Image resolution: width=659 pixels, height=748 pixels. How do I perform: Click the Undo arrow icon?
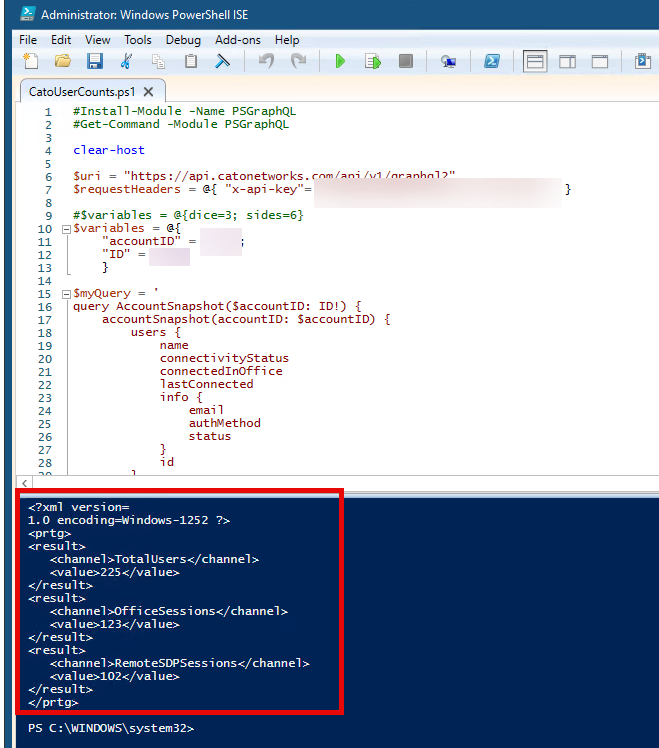click(x=266, y=62)
